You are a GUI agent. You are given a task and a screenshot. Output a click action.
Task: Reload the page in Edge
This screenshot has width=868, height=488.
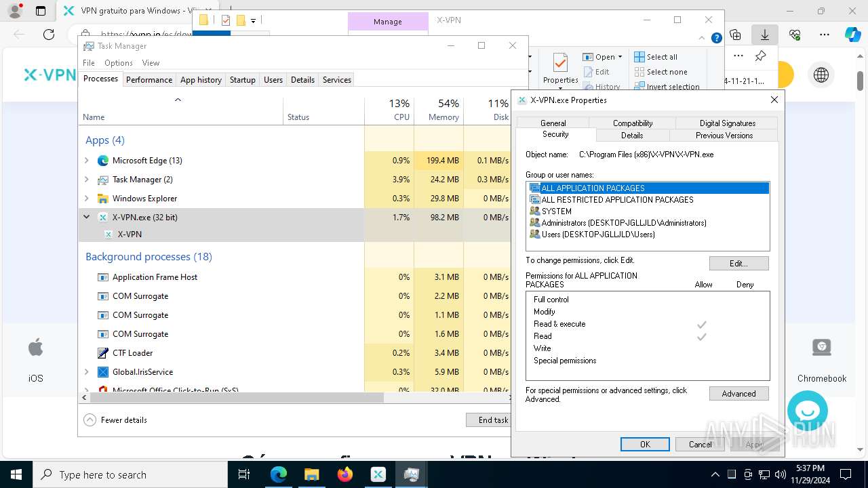(49, 35)
